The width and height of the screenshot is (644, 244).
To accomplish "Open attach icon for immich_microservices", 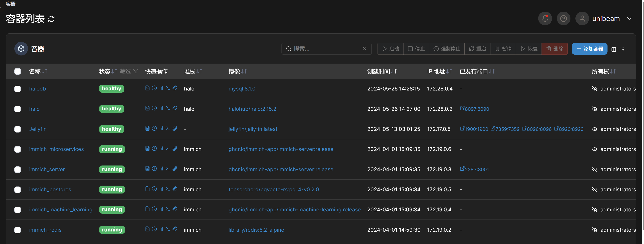I will pos(175,149).
